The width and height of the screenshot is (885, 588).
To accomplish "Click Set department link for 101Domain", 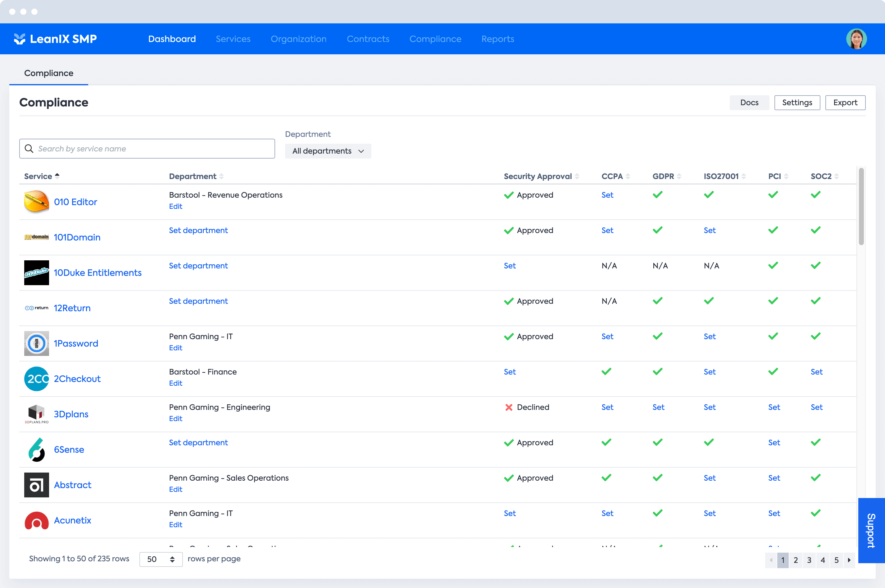I will (x=198, y=230).
